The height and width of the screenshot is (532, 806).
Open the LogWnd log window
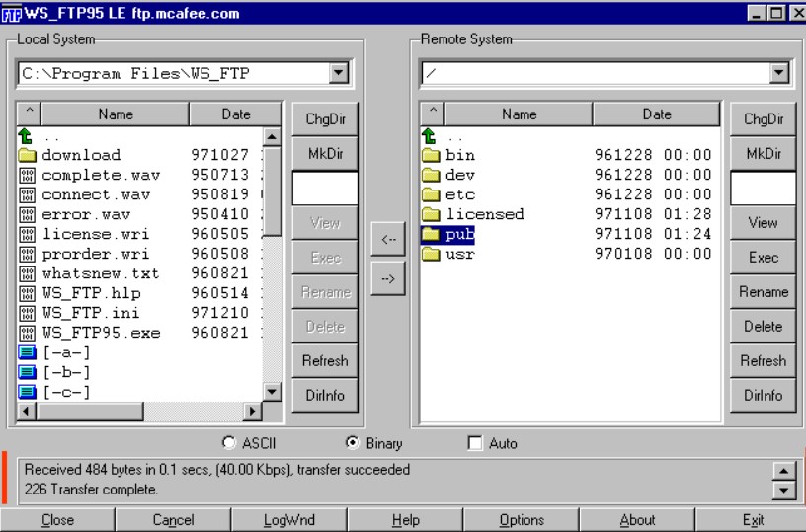tap(289, 520)
